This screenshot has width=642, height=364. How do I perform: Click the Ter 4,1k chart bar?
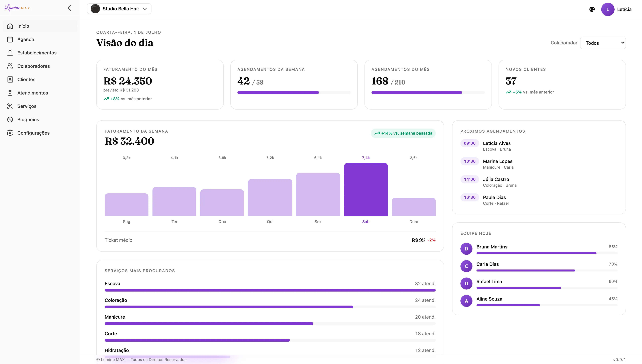tap(174, 202)
